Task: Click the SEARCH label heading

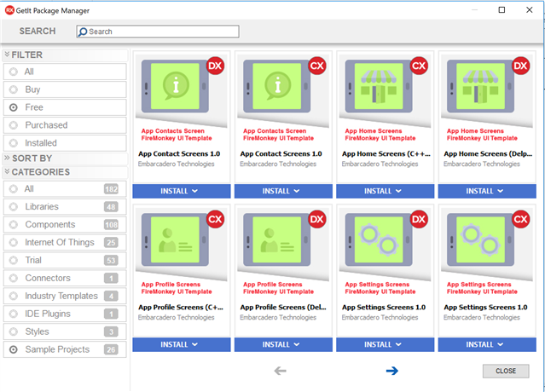Action: pyautogui.click(x=38, y=32)
